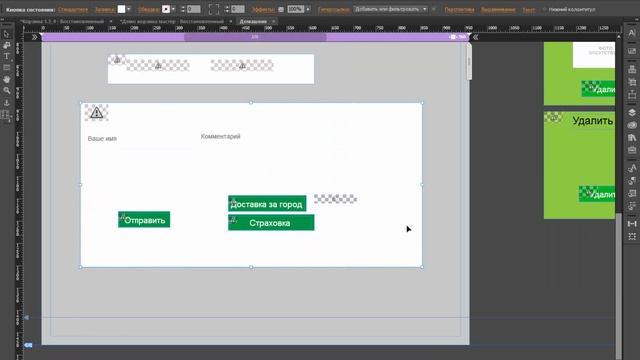Open the 'Выравнивание' link
640x360 pixels.
click(498, 9)
